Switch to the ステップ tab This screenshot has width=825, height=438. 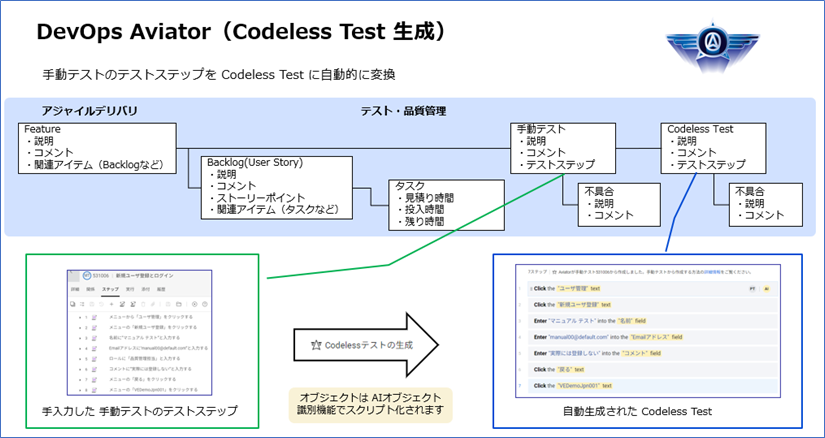pyautogui.click(x=110, y=290)
